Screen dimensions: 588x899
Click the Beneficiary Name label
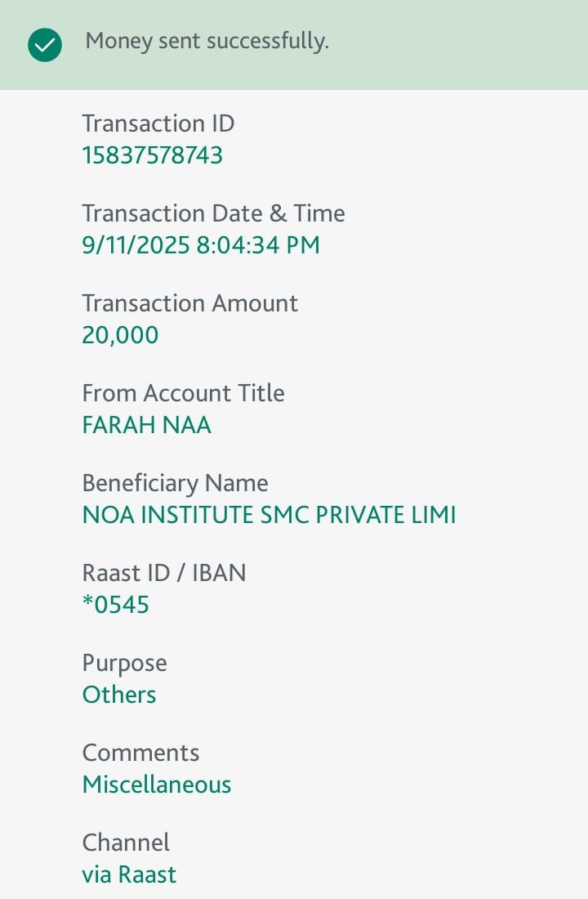click(175, 483)
